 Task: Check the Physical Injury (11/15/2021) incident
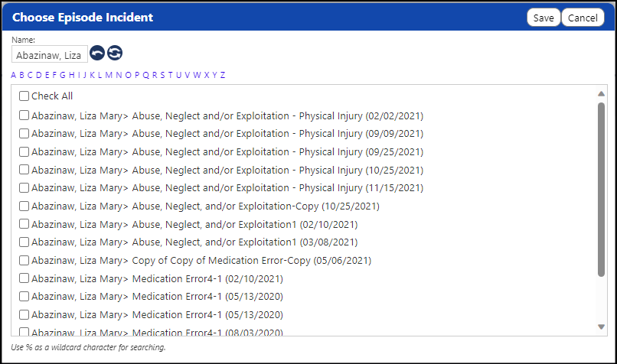[24, 188]
